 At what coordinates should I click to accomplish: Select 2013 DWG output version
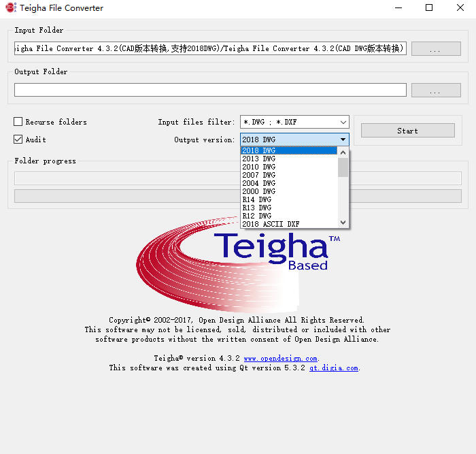click(x=289, y=159)
